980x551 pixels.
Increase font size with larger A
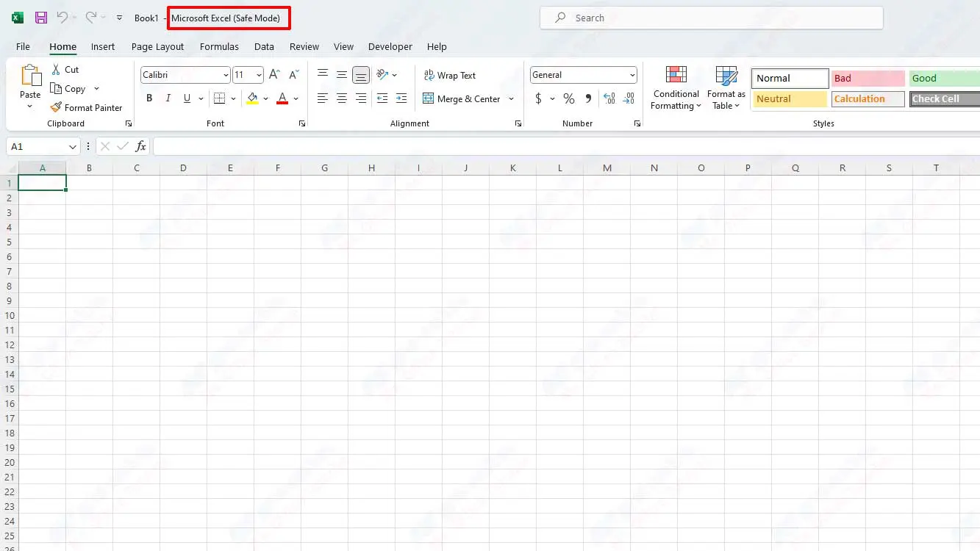coord(274,74)
